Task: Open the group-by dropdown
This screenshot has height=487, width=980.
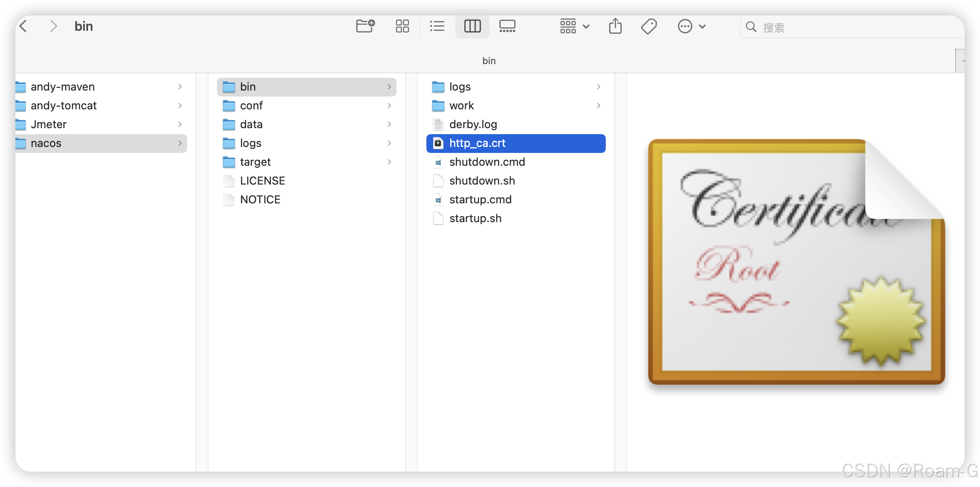Action: [x=575, y=26]
